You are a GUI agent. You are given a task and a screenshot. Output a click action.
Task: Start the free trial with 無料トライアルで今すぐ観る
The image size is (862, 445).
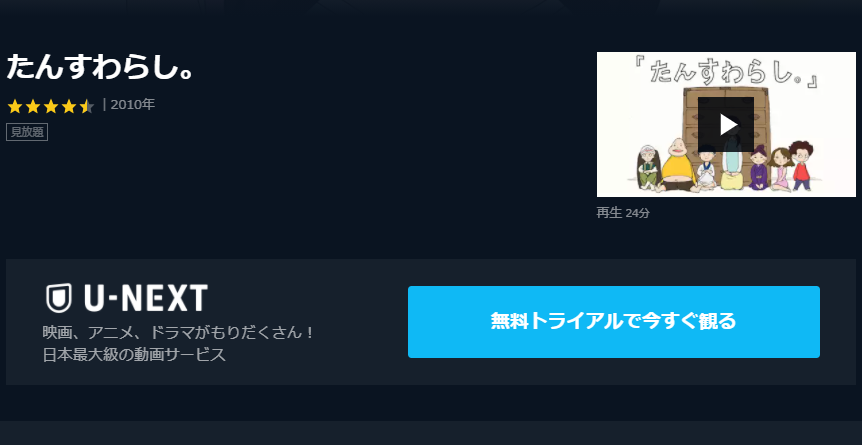(614, 322)
